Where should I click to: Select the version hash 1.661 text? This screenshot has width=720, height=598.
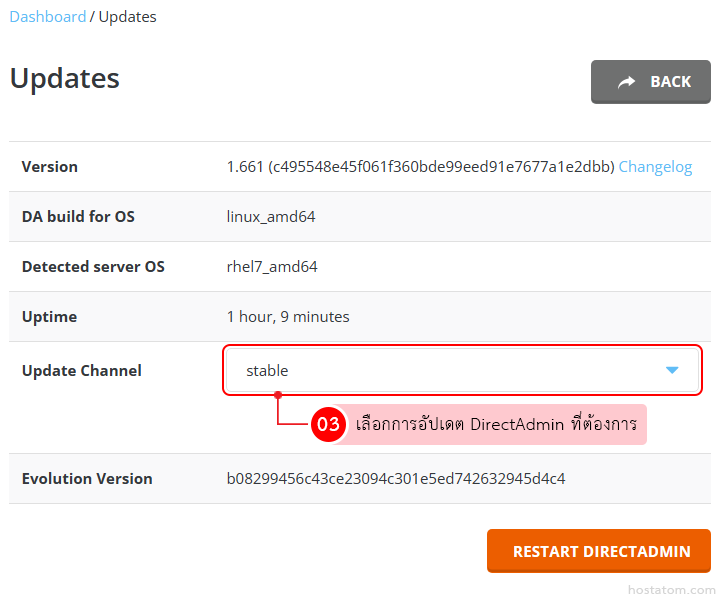coord(420,167)
